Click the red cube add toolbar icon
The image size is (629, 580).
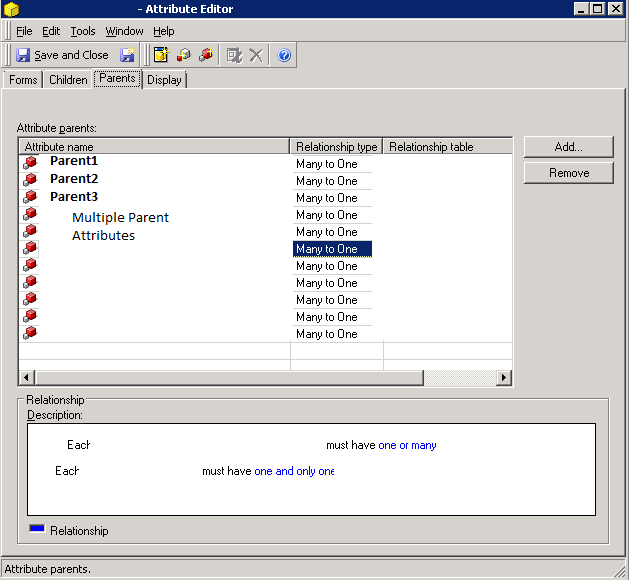(205, 55)
